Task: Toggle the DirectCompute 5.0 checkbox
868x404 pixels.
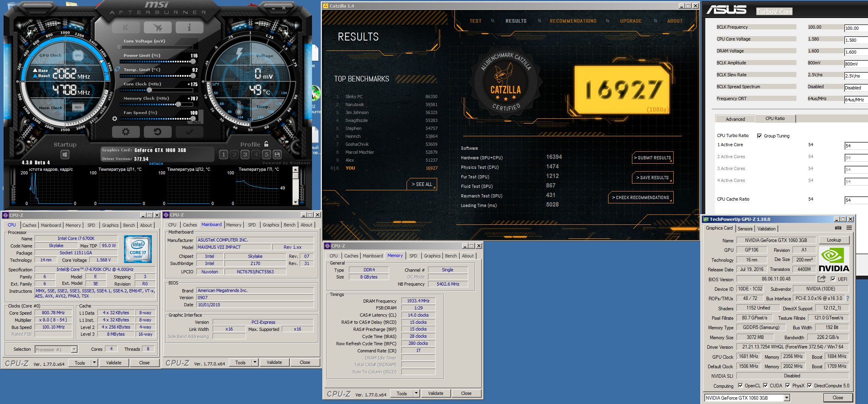Action: (810, 385)
